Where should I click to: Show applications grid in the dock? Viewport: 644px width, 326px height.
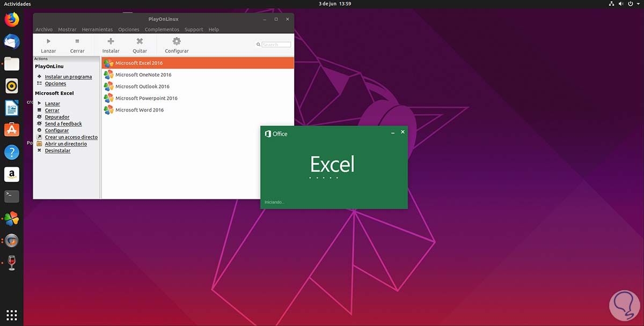[12, 314]
